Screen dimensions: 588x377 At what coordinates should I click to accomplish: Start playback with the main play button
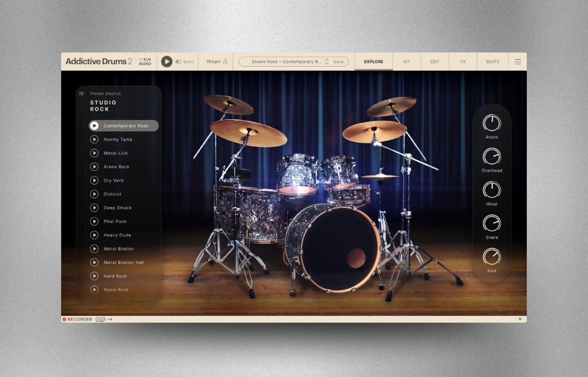click(167, 61)
